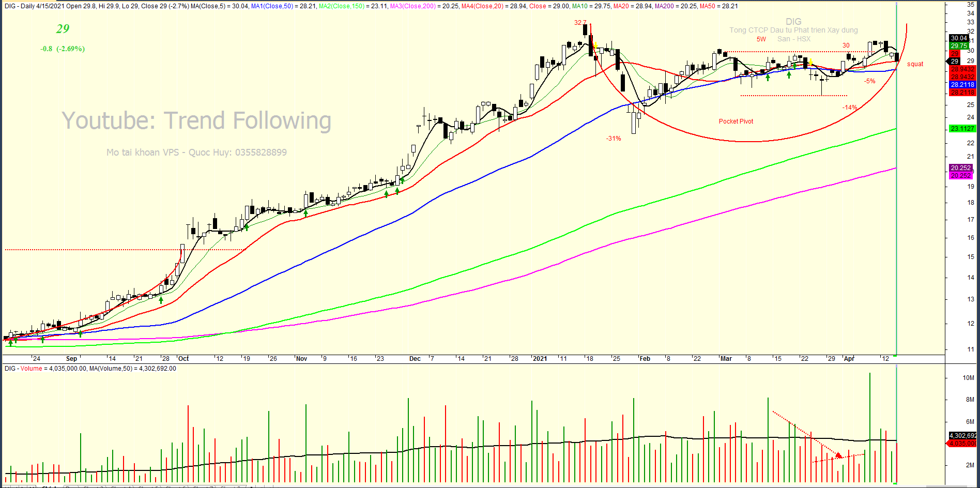Select the '32.7' high price label
Viewport: 980px width, 488px height.
click(x=580, y=23)
